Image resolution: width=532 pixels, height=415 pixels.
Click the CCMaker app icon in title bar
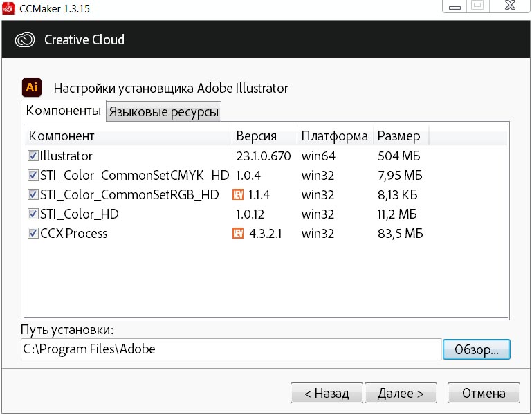[x=8, y=8]
